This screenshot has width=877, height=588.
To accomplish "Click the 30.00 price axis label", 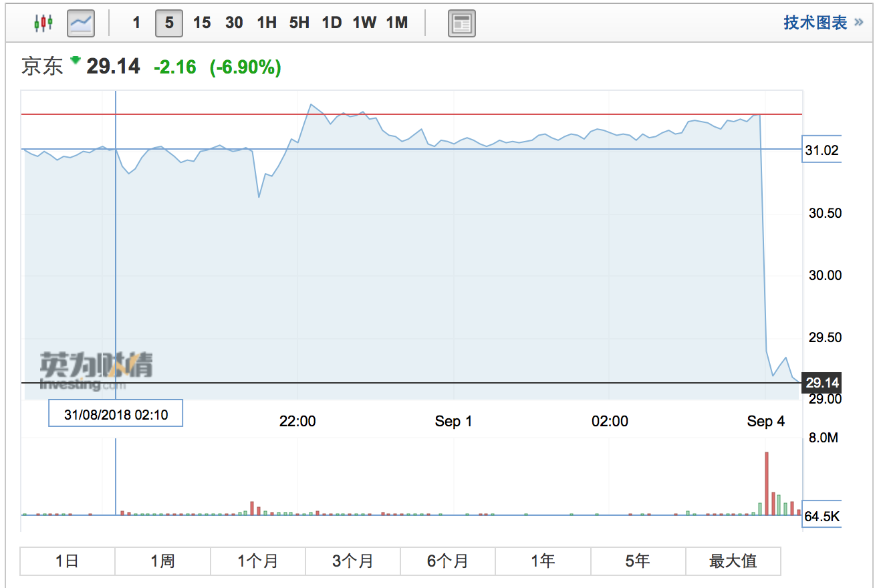I will click(825, 275).
